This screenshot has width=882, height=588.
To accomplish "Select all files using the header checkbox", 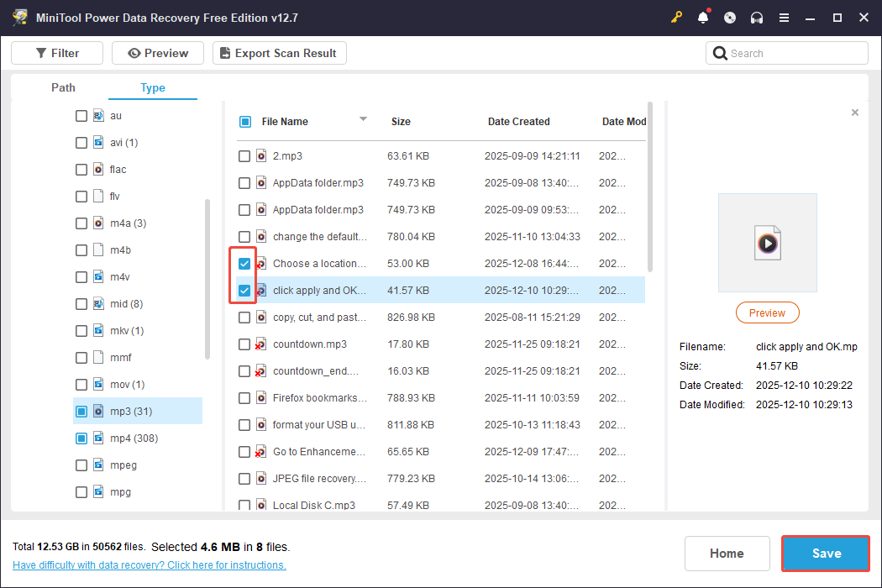I will (x=244, y=121).
